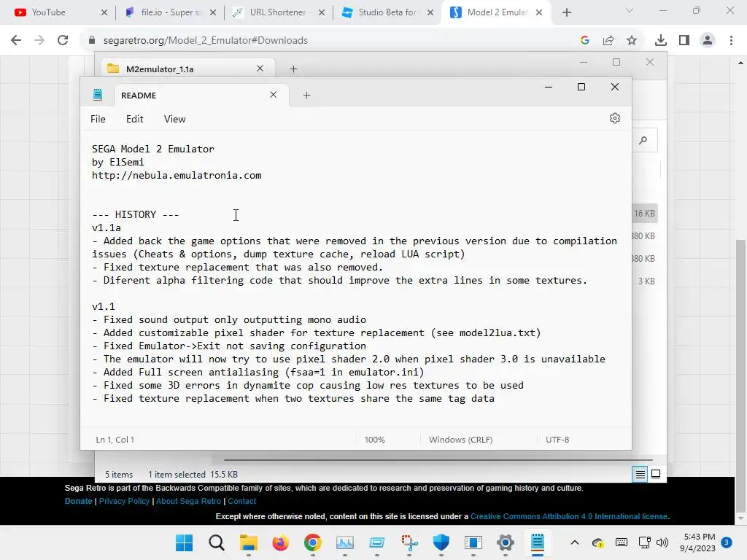Open clock showing 5:43 PM
Image resolution: width=747 pixels, height=560 pixels.
tap(697, 542)
